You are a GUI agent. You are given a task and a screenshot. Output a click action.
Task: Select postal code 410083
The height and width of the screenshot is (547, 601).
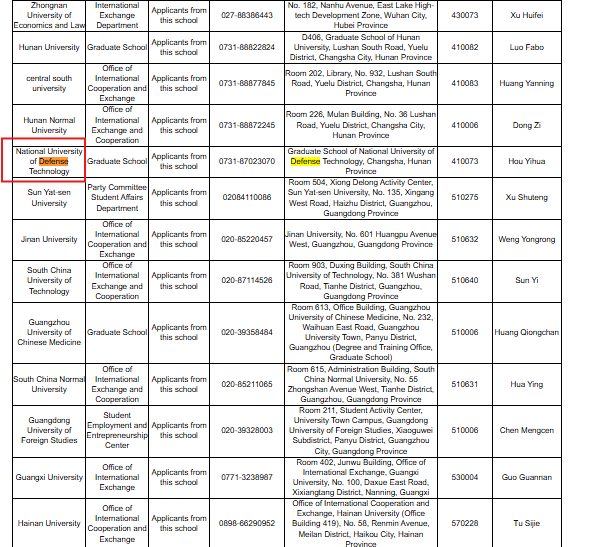click(x=465, y=83)
